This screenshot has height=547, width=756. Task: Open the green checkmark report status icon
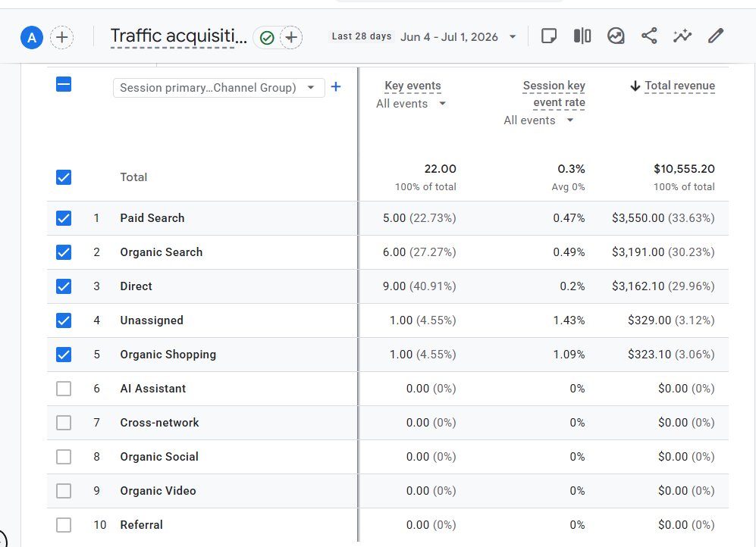tap(267, 38)
